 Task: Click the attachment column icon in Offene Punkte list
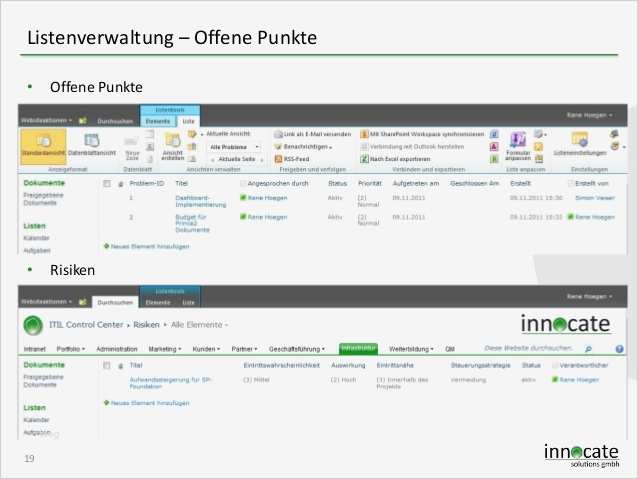120,184
